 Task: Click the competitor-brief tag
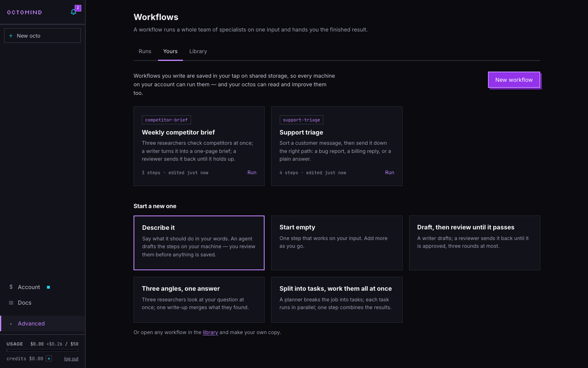point(166,120)
